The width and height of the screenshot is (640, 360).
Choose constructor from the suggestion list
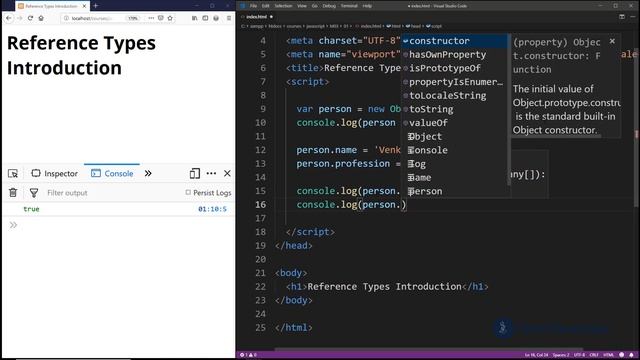click(454, 41)
